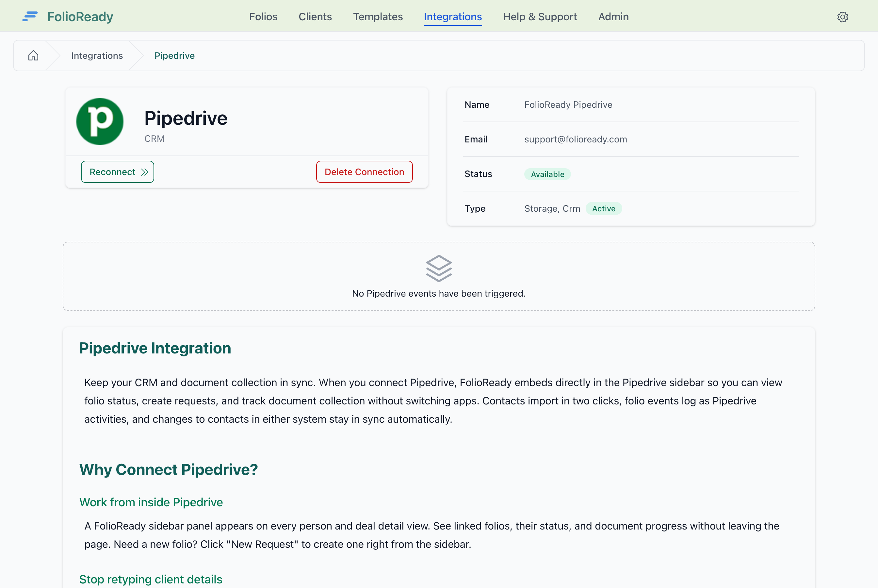Open the Admin menu
The image size is (878, 588).
613,17
